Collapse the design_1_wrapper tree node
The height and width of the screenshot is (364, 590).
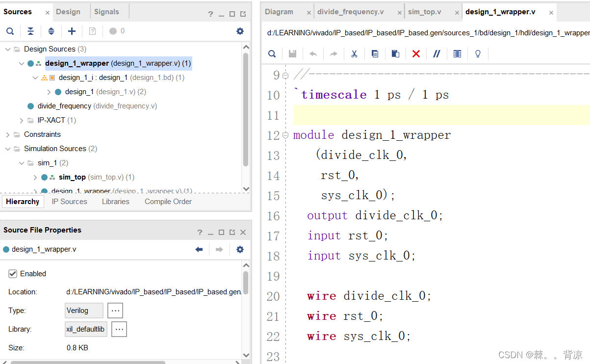click(21, 63)
